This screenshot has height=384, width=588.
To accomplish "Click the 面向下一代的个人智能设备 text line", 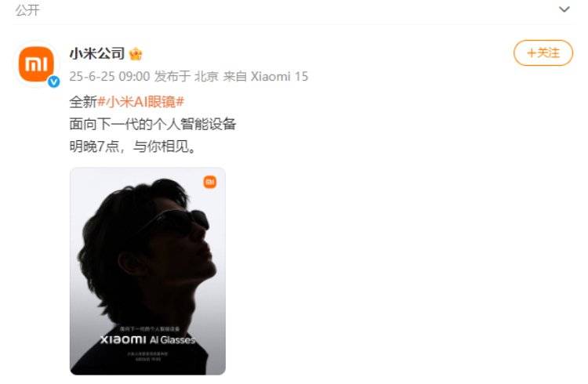I will [153, 124].
